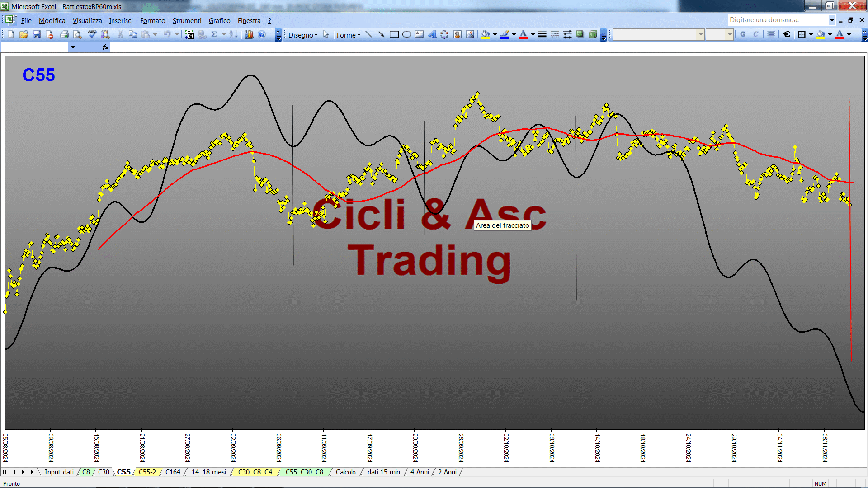Select the Arrow drawing tool
This screenshot has height=488, width=868.
[381, 34]
